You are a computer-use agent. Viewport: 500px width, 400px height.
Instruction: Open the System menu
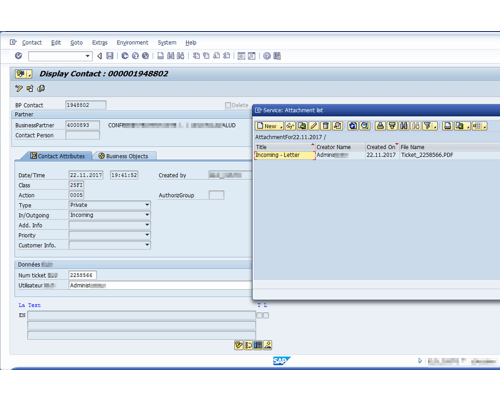click(167, 43)
